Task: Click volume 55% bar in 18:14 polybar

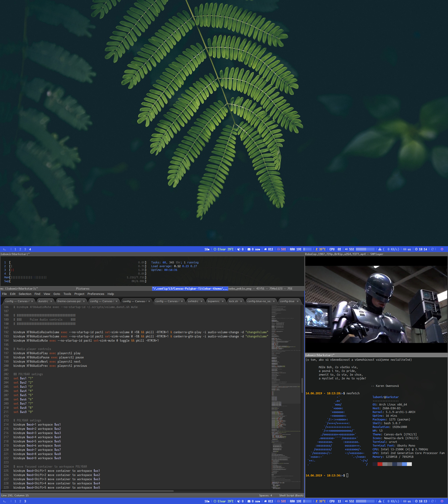Action: pyautogui.click(x=365, y=249)
